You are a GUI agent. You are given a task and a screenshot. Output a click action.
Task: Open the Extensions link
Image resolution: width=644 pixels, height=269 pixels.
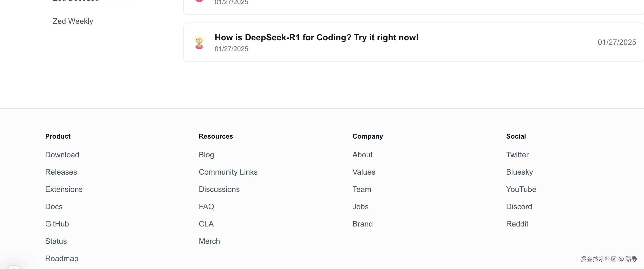[x=64, y=189]
